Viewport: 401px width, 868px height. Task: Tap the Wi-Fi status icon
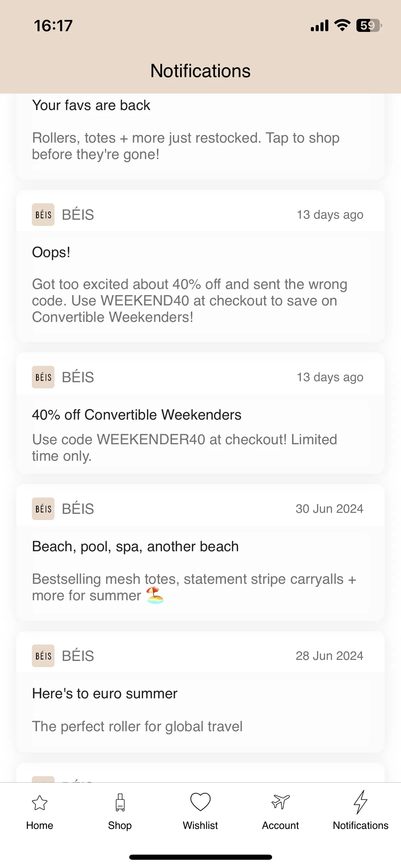pyautogui.click(x=342, y=25)
